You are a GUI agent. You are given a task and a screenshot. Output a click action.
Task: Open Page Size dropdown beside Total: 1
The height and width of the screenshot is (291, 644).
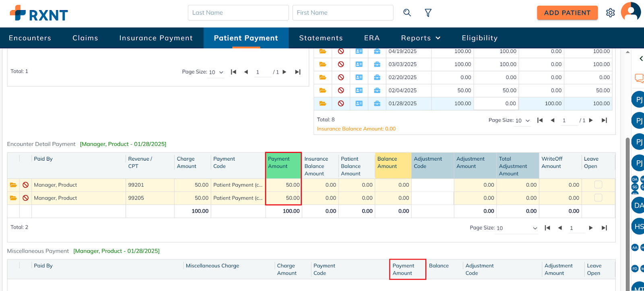(216, 72)
